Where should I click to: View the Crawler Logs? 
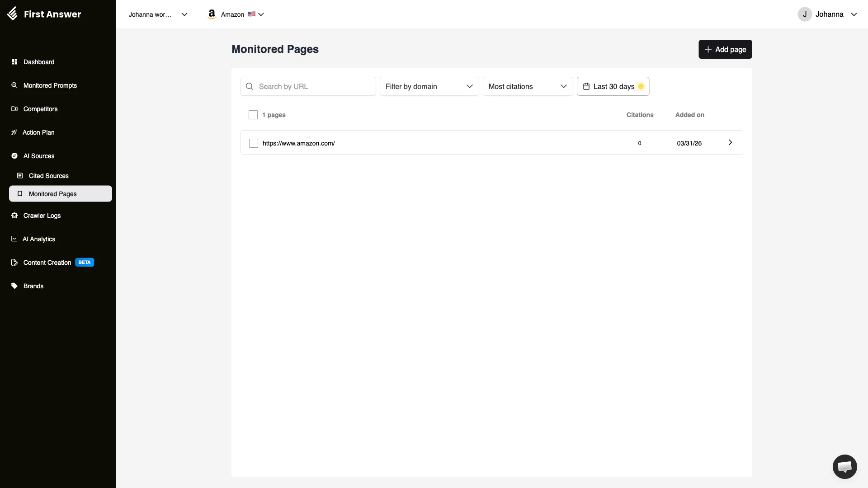[x=42, y=216]
